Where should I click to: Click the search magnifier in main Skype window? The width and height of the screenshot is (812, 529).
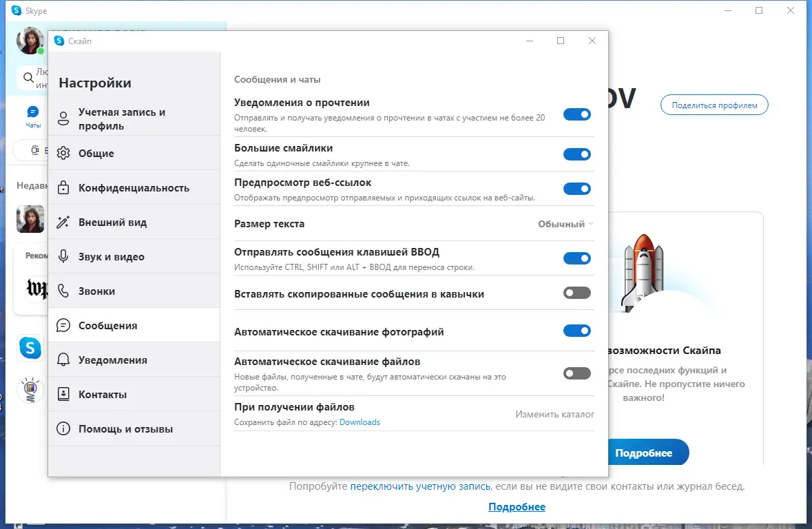click(x=28, y=78)
